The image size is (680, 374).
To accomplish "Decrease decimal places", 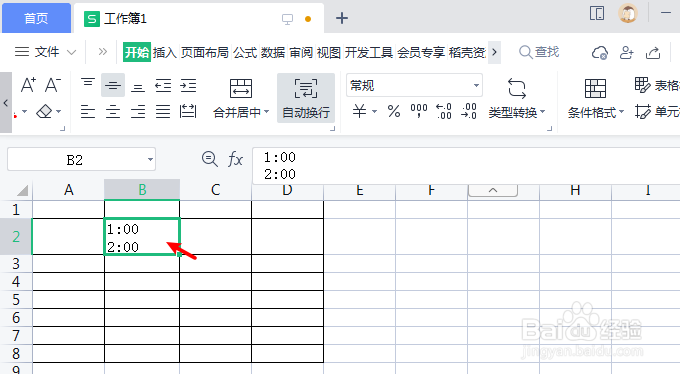I will point(469,112).
